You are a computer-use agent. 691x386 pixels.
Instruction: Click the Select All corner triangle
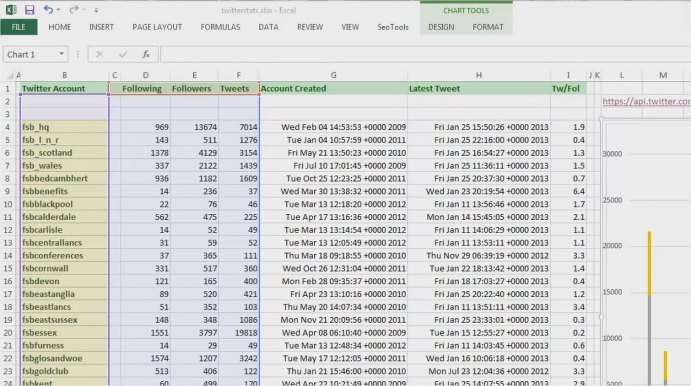coord(10,76)
